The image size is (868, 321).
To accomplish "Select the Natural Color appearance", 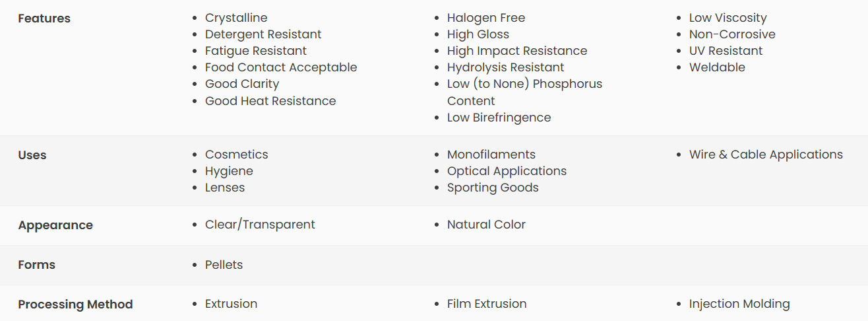I will 486,225.
